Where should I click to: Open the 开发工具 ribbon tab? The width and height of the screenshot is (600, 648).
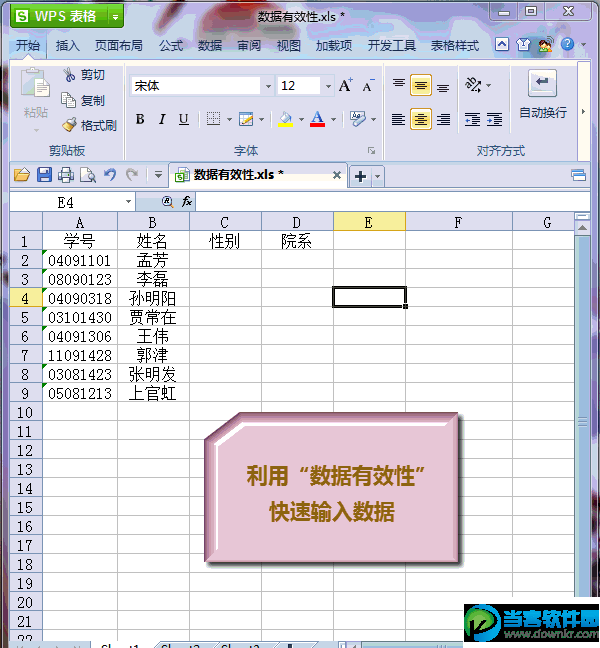click(392, 45)
